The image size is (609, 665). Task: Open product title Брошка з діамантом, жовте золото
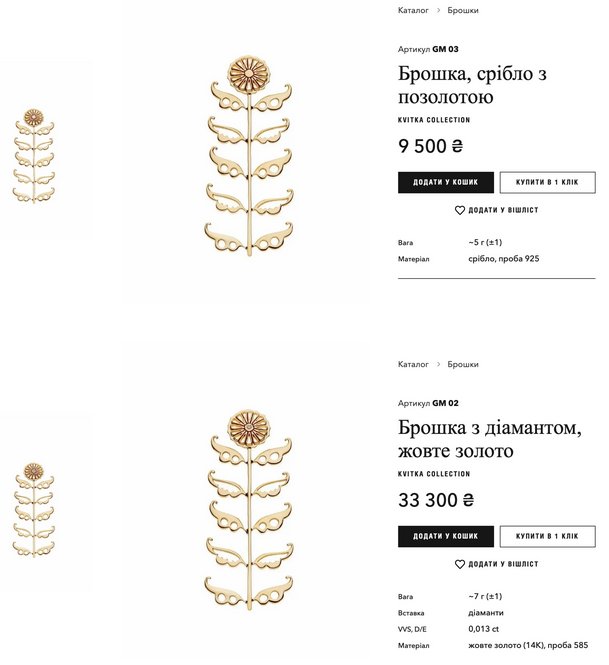[489, 440]
